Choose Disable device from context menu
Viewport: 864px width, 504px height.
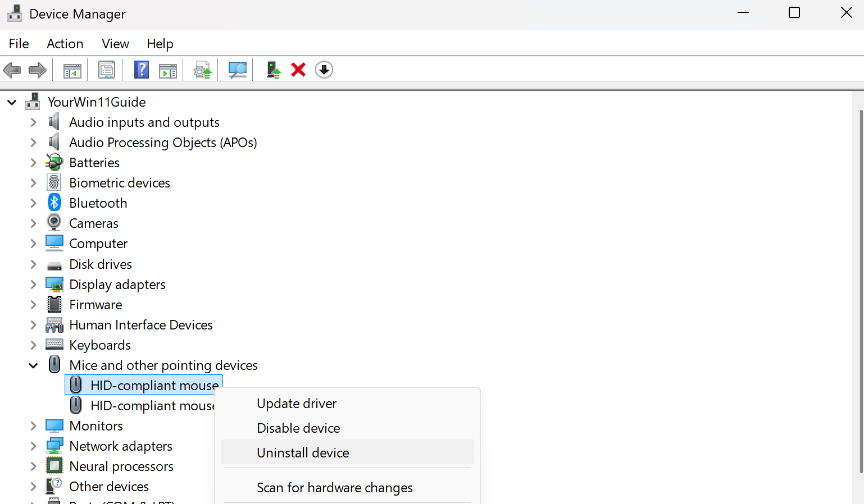click(x=347, y=428)
